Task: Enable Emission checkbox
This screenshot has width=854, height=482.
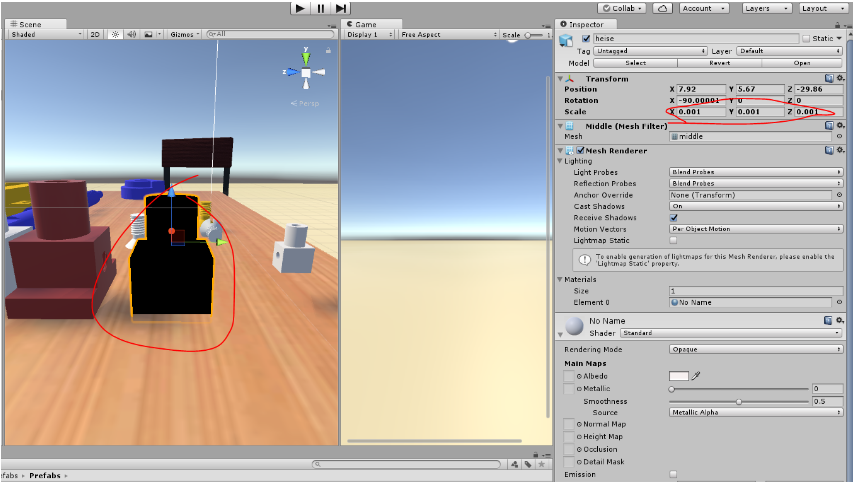Action: pos(674,474)
